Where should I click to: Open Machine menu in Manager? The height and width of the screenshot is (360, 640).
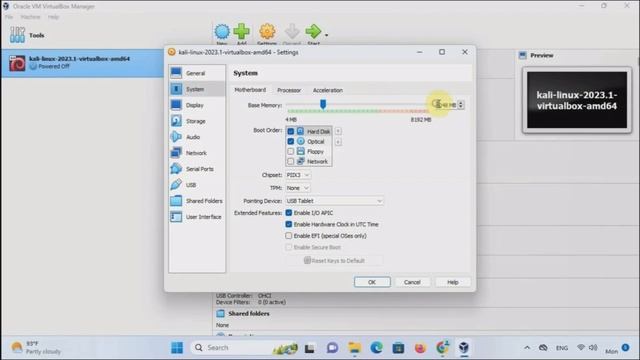point(31,17)
